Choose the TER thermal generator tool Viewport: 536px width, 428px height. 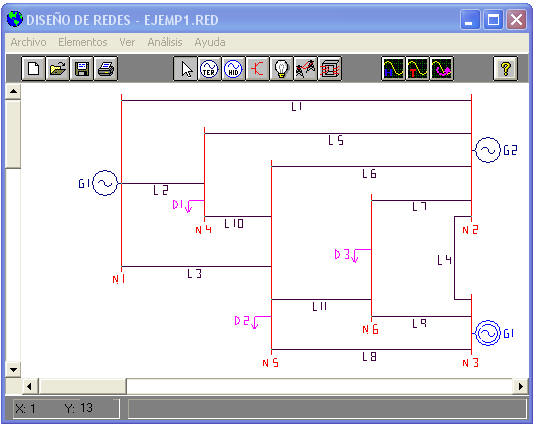tap(209, 69)
